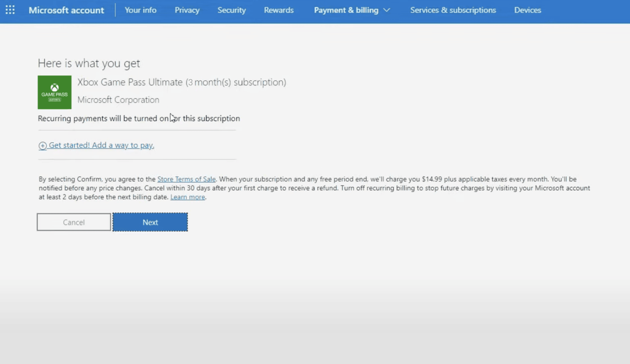Image resolution: width=630 pixels, height=364 pixels.
Task: Click the Microsoft account home title
Action: (x=66, y=10)
